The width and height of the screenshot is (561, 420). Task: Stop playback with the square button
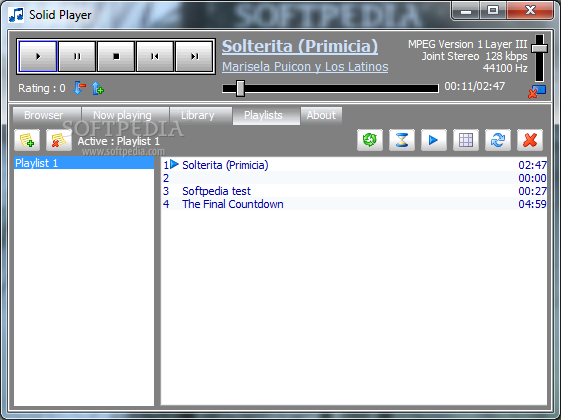(116, 57)
